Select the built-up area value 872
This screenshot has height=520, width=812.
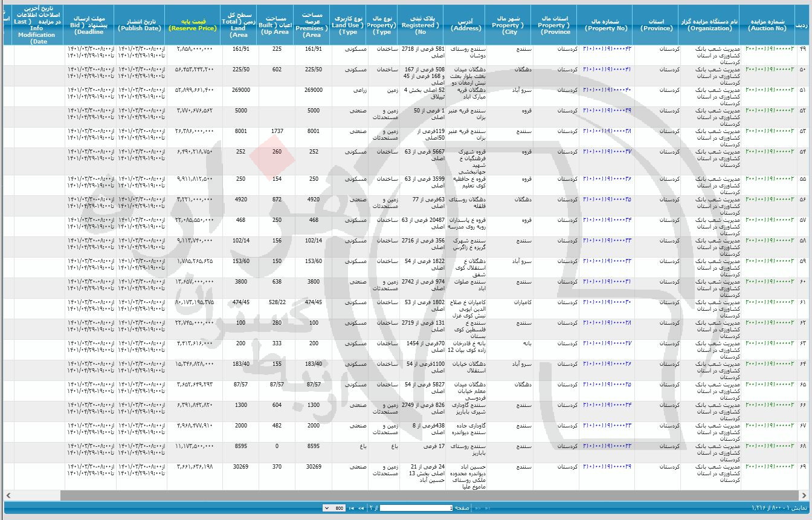pyautogui.click(x=277, y=199)
